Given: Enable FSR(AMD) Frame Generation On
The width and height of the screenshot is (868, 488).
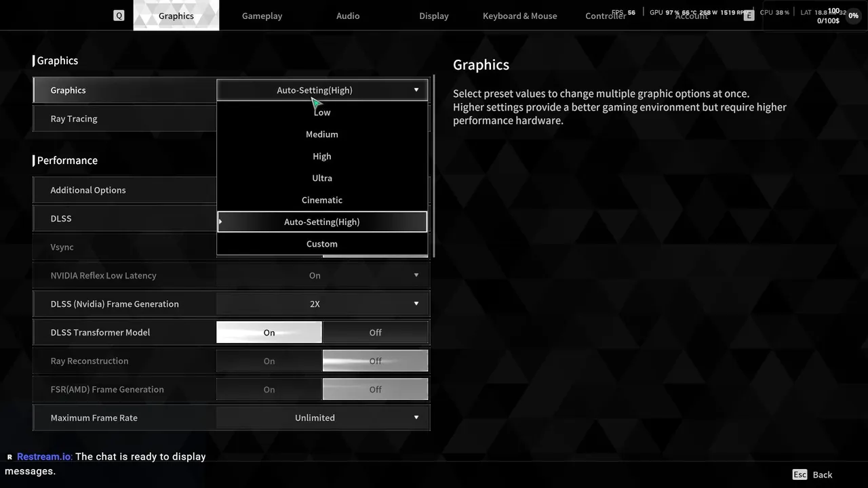Looking at the screenshot, I should (269, 389).
